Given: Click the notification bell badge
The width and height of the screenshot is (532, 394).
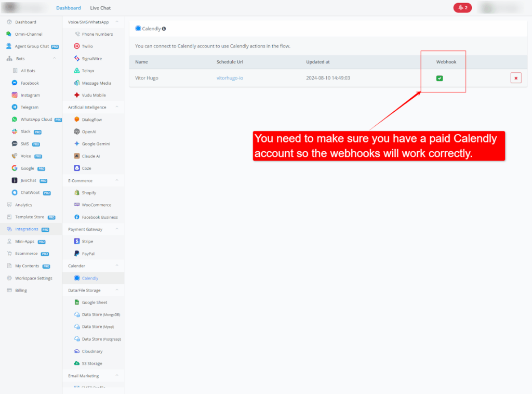Looking at the screenshot, I should tap(462, 8).
